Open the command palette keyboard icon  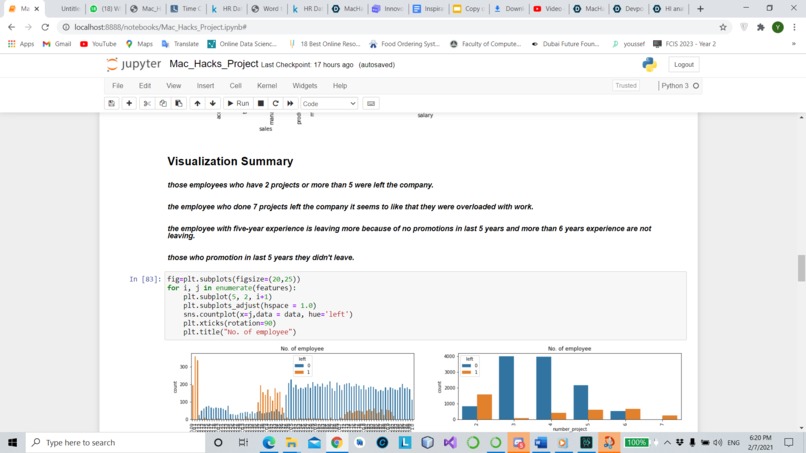tap(371, 103)
